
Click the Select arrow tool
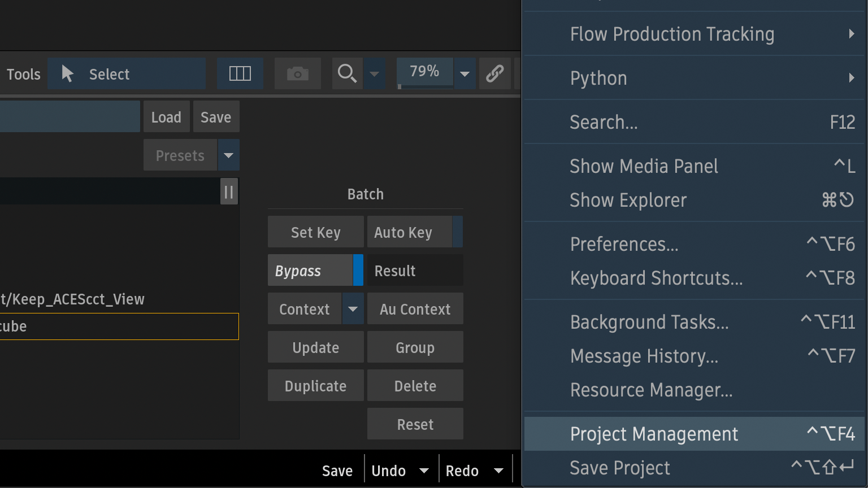pos(126,74)
